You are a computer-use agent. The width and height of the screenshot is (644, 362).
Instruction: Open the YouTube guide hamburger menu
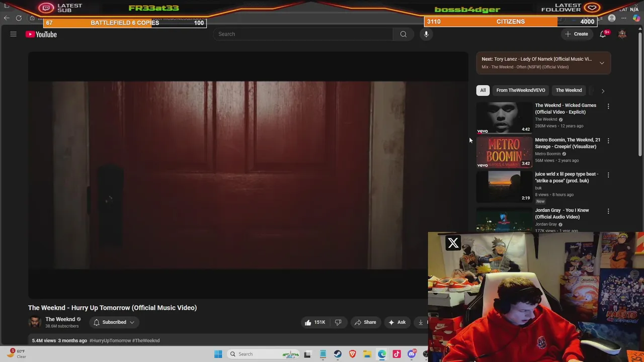(x=14, y=34)
